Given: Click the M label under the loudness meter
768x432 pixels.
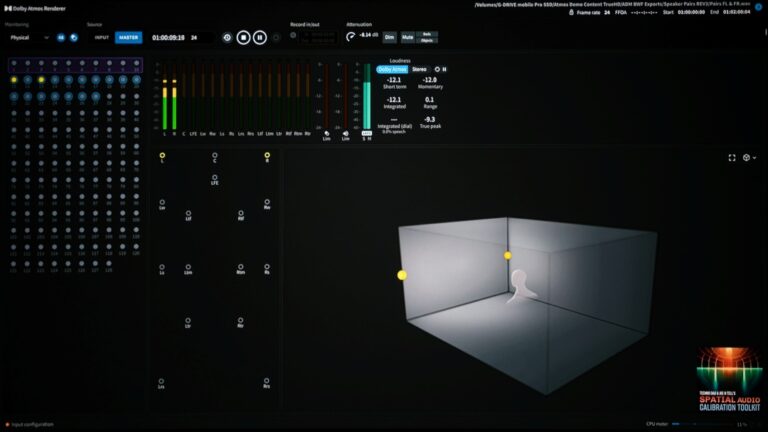Looking at the screenshot, I should pyautogui.click(x=369, y=139).
